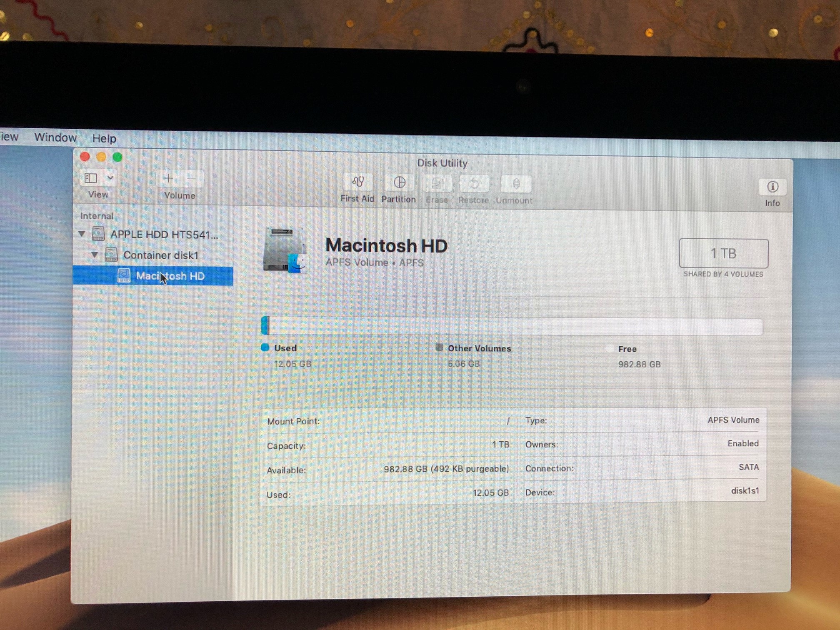Click the Restore arrow icon
Screen dimensions: 840x630
[x=474, y=184]
